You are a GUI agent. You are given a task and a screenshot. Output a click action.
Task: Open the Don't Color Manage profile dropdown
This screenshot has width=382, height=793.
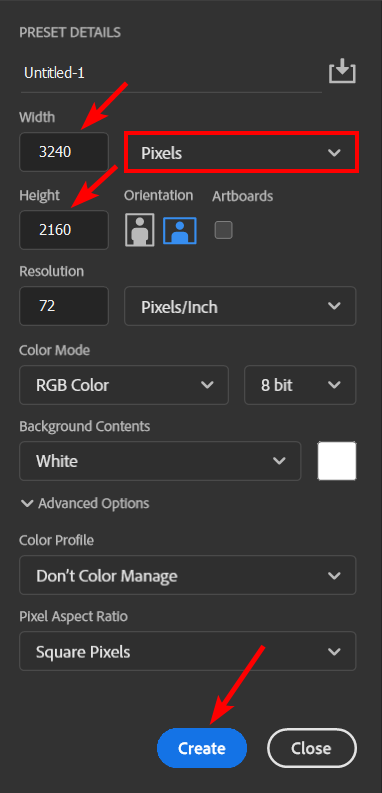pos(188,575)
